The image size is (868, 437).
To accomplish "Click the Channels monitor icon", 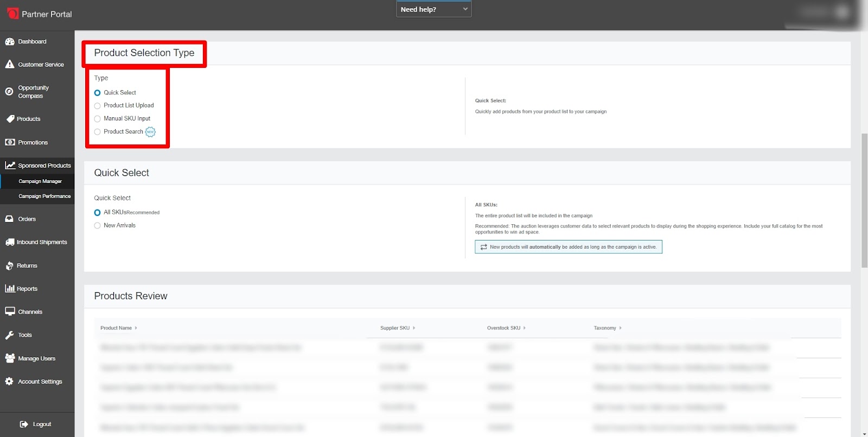I will click(10, 312).
